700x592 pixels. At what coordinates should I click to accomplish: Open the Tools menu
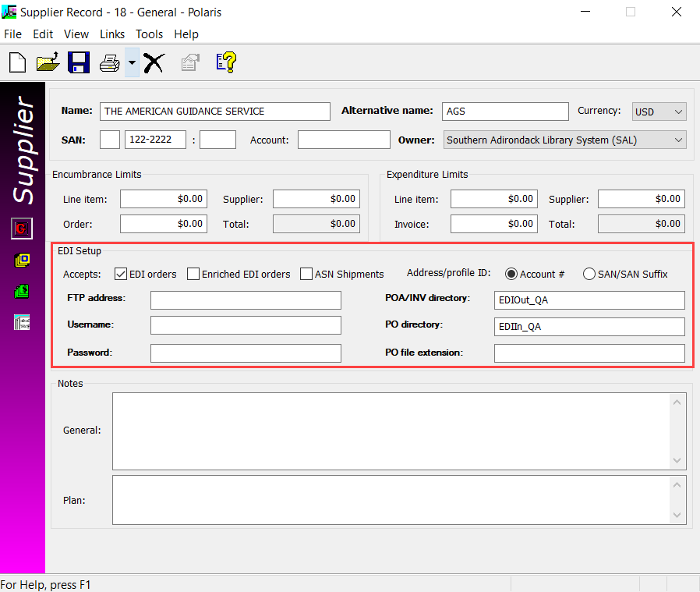(149, 34)
